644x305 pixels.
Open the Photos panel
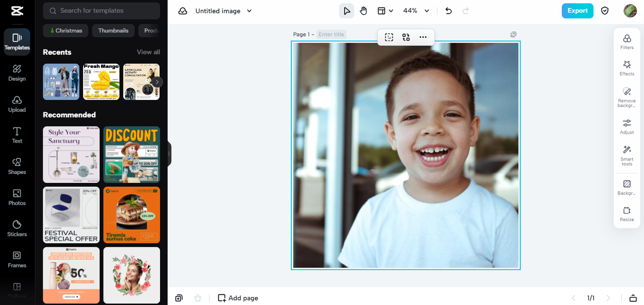coord(17,197)
